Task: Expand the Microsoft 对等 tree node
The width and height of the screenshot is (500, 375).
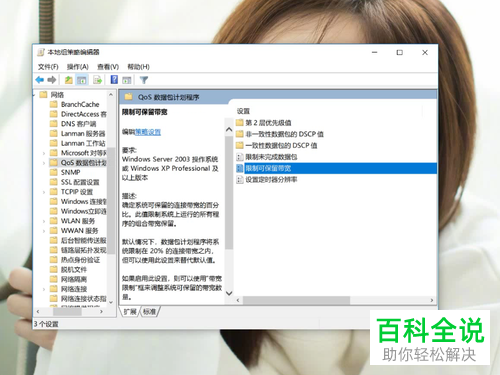Action: coord(44,153)
